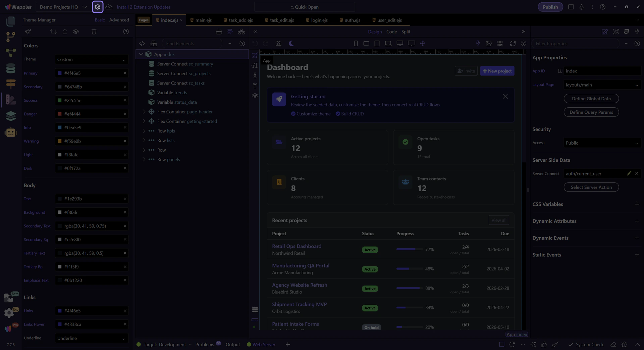The width and height of the screenshot is (644, 350).
Task: Select the mobile phone viewport icon
Action: (356, 44)
